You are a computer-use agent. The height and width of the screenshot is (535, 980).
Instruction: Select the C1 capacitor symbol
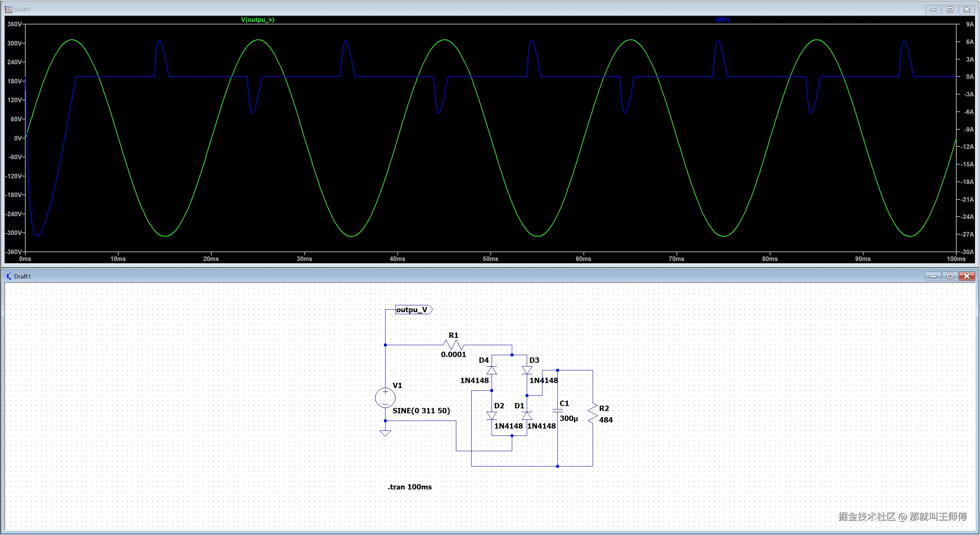pos(557,411)
